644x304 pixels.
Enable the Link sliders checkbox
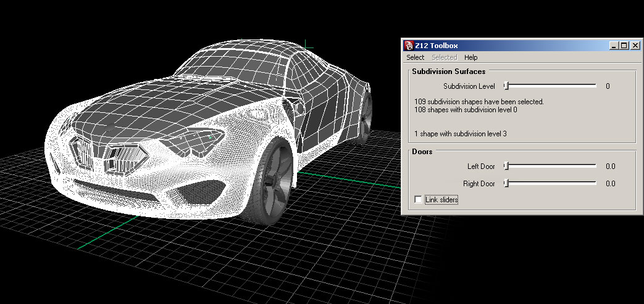coord(419,200)
